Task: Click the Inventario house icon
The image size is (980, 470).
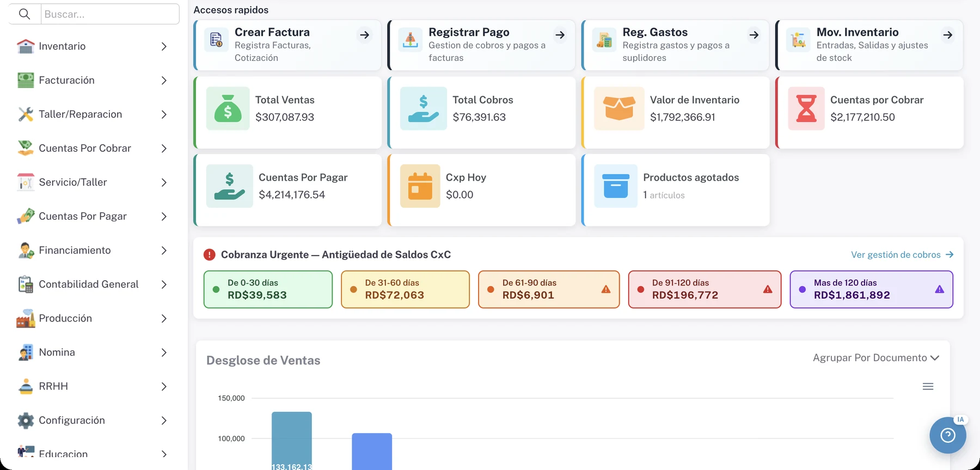Action: pyautogui.click(x=26, y=46)
